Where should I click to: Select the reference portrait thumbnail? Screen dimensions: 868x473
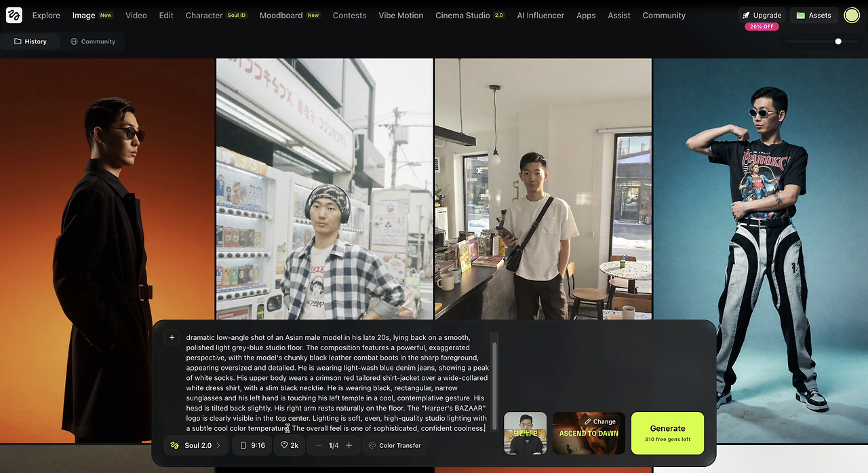tap(525, 433)
